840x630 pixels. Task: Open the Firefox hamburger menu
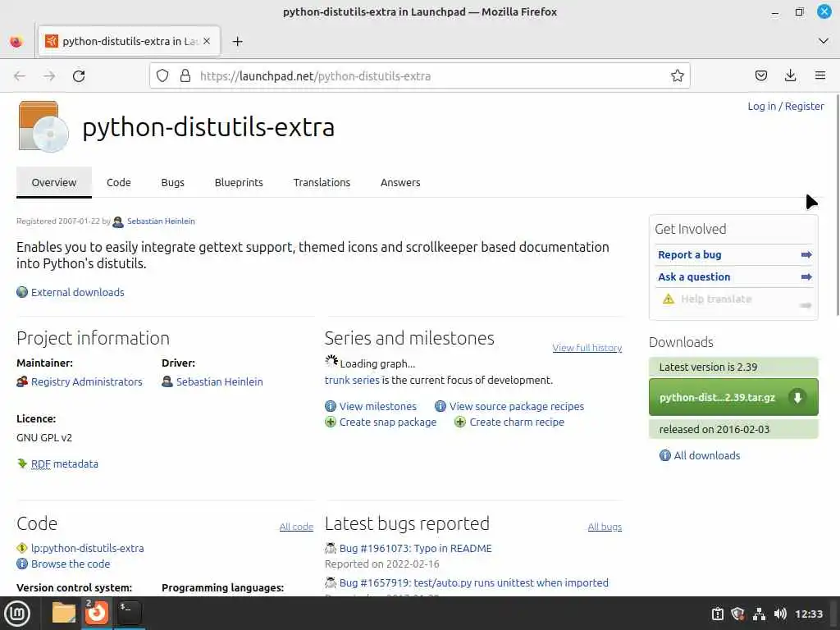point(819,75)
